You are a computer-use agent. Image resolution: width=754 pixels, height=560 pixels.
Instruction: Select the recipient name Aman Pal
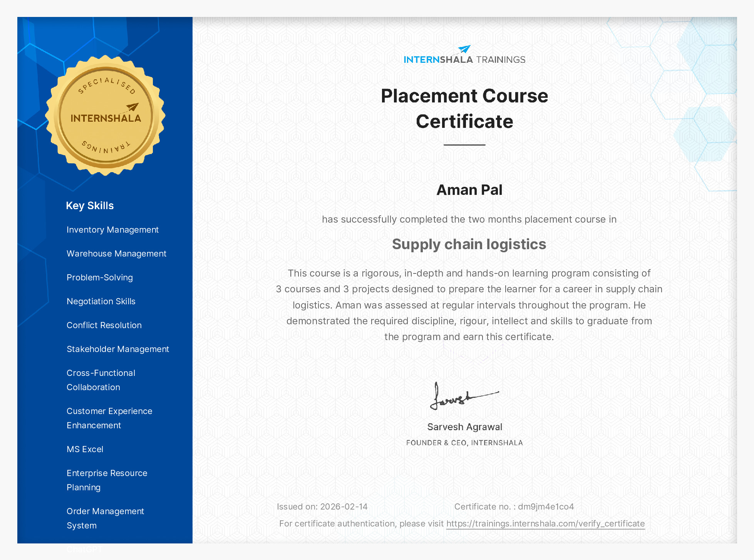pos(469,189)
